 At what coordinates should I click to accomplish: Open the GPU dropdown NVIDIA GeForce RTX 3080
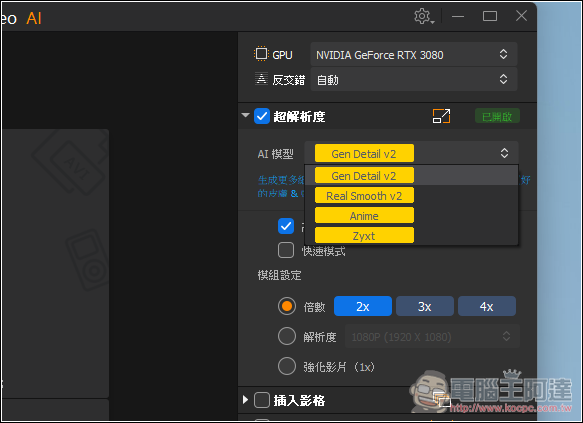tap(413, 55)
